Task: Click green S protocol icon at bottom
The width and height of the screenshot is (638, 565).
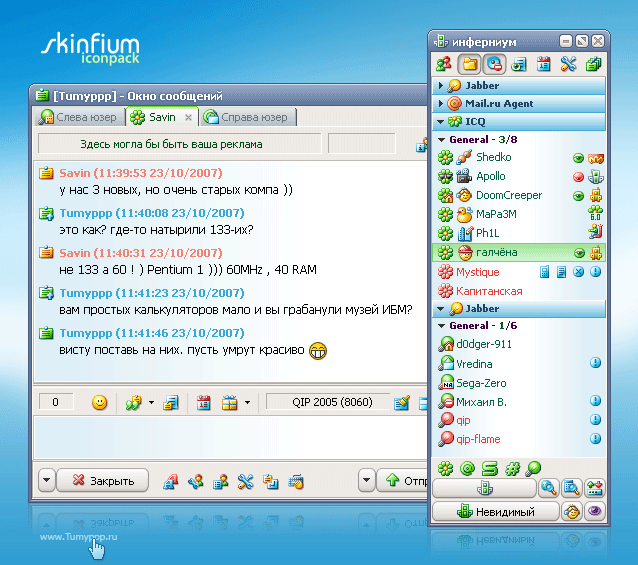Action: 489,469
